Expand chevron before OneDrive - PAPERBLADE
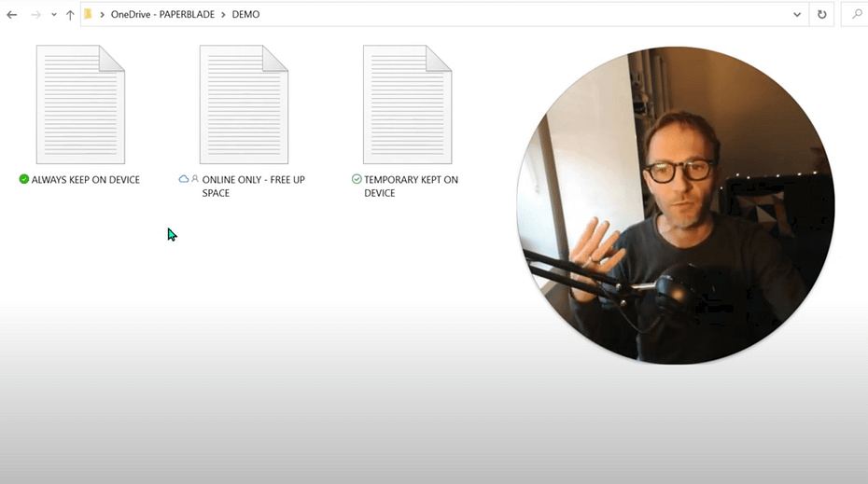This screenshot has height=484, width=868. (102, 15)
